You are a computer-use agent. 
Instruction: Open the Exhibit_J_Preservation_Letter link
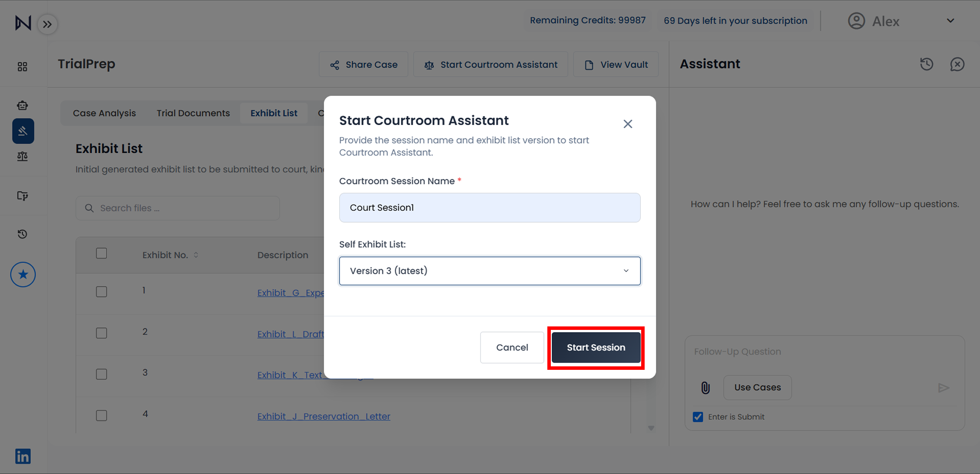pos(323,416)
